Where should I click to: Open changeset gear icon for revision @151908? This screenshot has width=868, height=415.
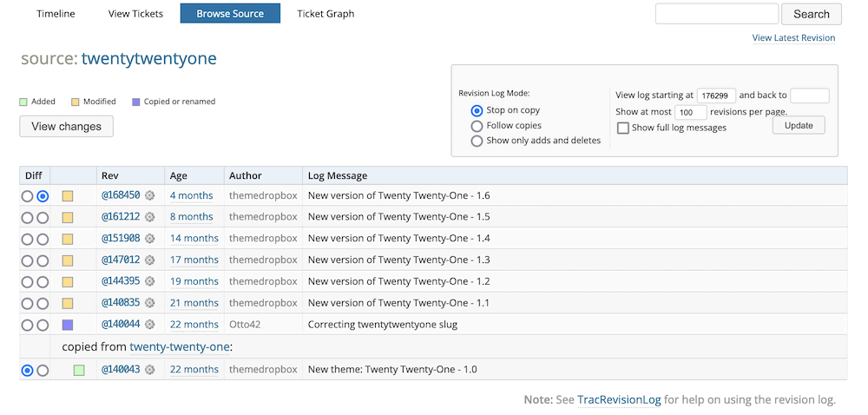[x=149, y=239]
